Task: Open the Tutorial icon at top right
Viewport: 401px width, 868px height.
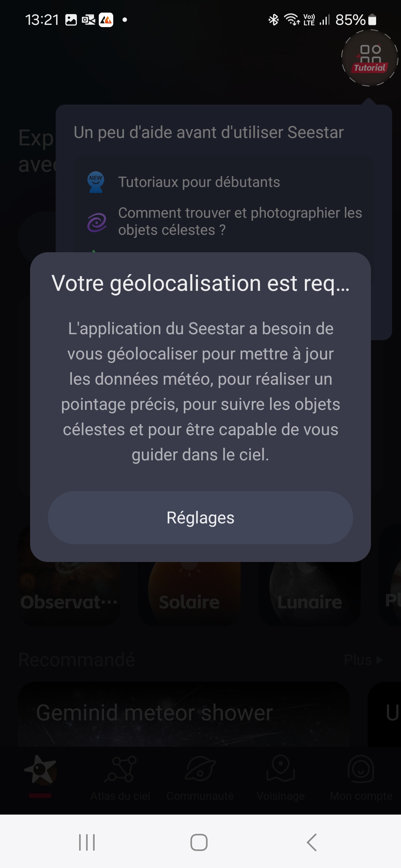Action: 369,58
